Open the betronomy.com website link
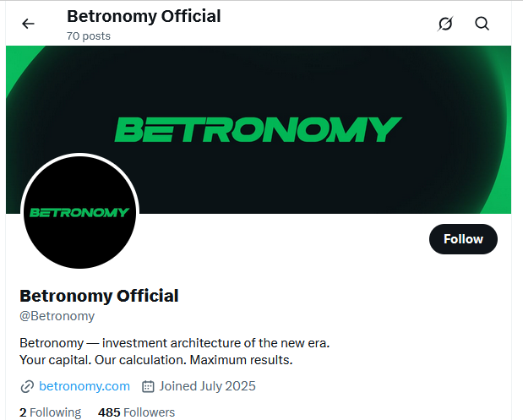Image resolution: width=523 pixels, height=420 pixels. [84, 386]
